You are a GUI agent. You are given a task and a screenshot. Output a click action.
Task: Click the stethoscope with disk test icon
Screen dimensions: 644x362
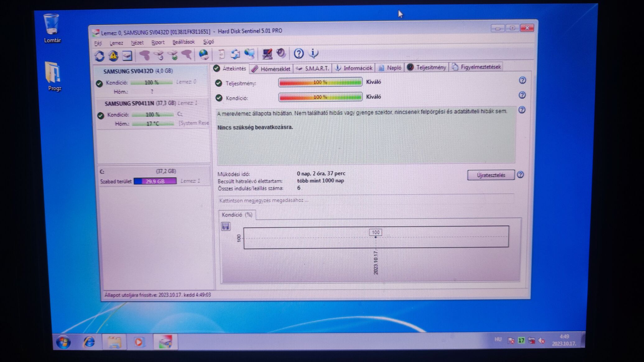[159, 56]
